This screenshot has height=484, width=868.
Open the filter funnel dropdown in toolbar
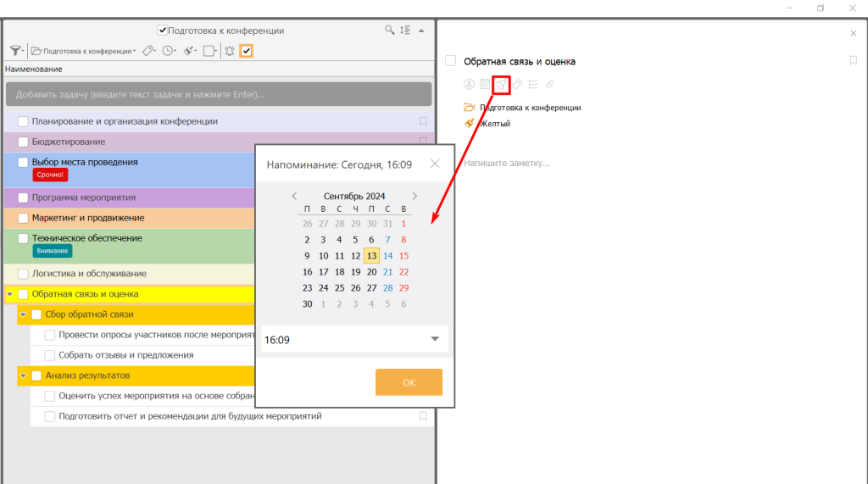(x=16, y=51)
